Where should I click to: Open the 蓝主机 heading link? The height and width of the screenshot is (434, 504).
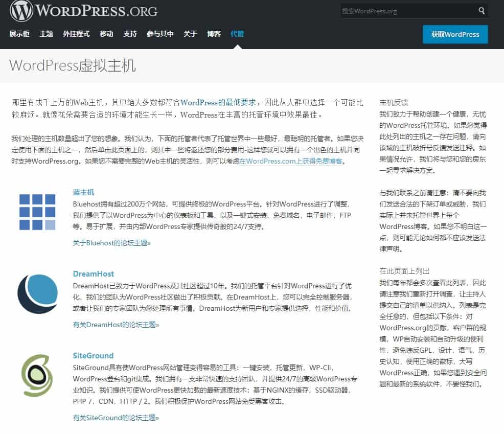click(x=83, y=192)
